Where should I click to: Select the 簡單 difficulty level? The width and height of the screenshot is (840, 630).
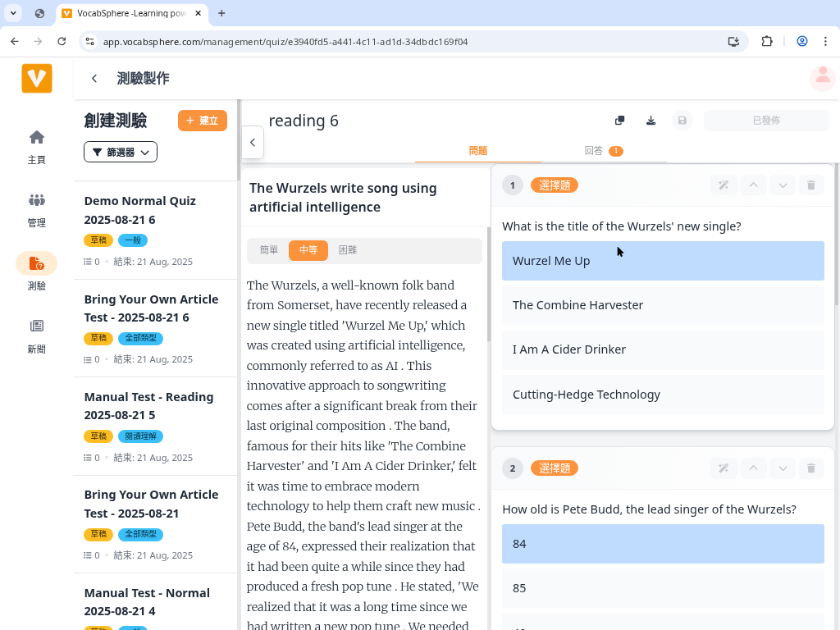coord(268,250)
